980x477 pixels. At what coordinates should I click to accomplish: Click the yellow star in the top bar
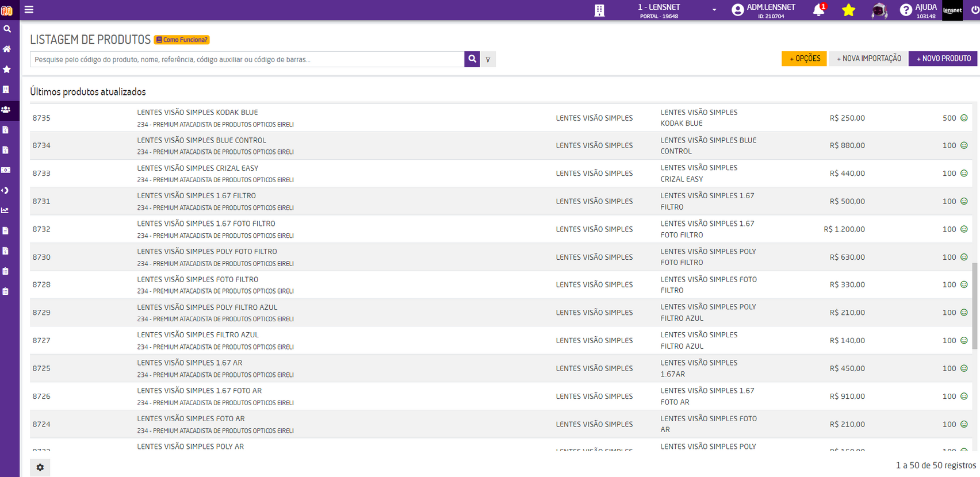click(848, 10)
